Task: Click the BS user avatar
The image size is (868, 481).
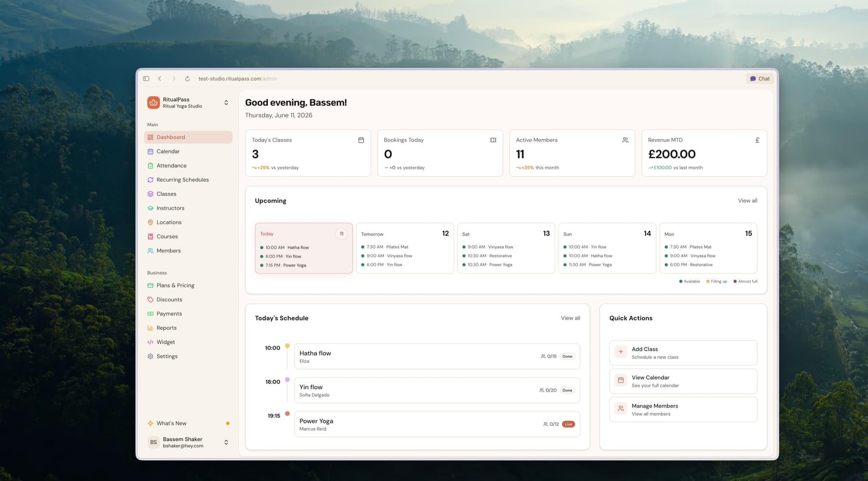Action: pos(153,442)
